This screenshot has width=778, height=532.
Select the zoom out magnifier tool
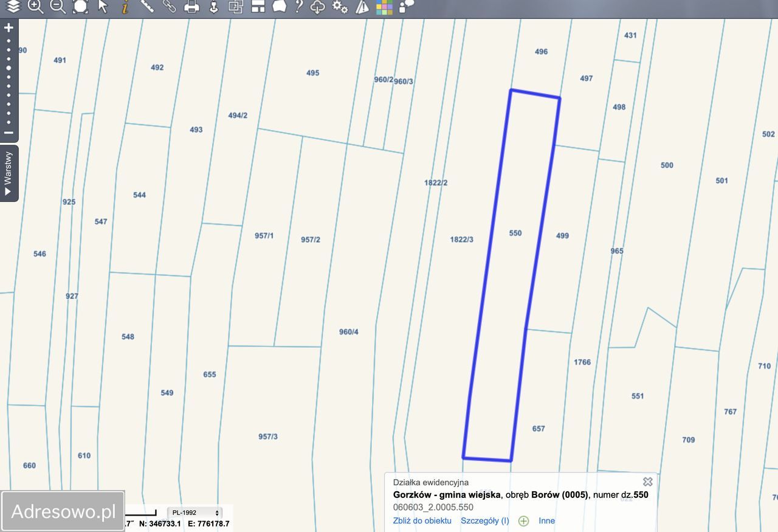coord(58,7)
